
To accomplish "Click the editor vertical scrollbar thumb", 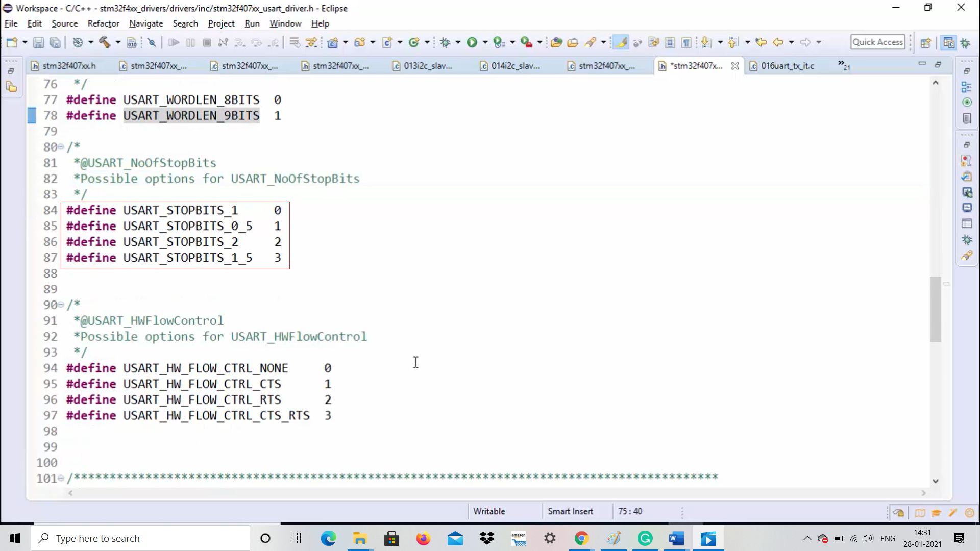I will pos(935,309).
